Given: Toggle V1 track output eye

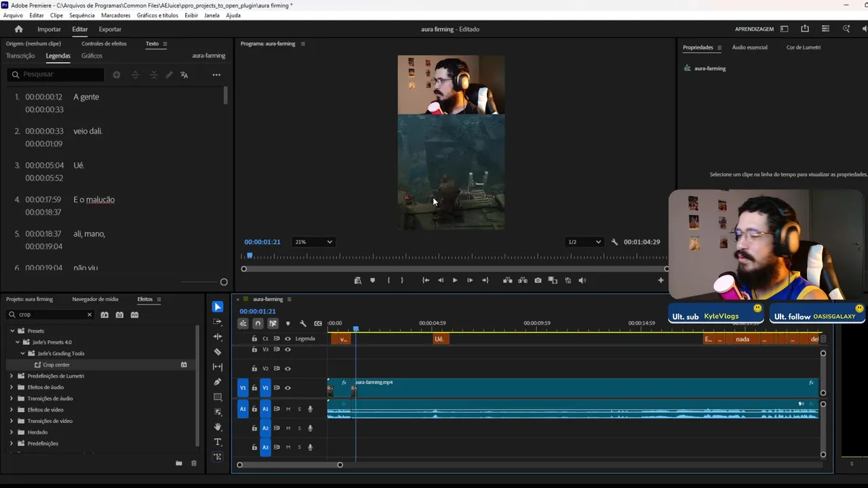Looking at the screenshot, I should (x=288, y=388).
